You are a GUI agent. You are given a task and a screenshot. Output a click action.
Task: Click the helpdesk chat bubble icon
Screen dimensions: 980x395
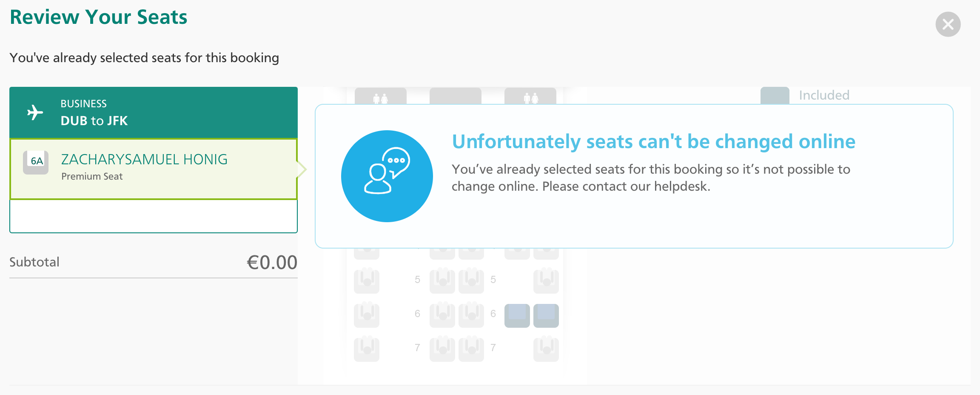[387, 176]
